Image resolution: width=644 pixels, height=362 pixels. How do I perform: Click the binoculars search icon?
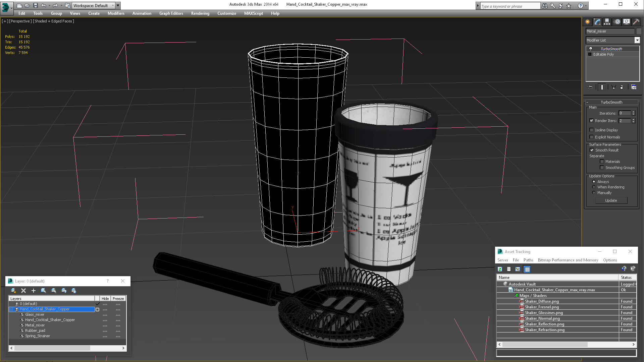coord(544,6)
